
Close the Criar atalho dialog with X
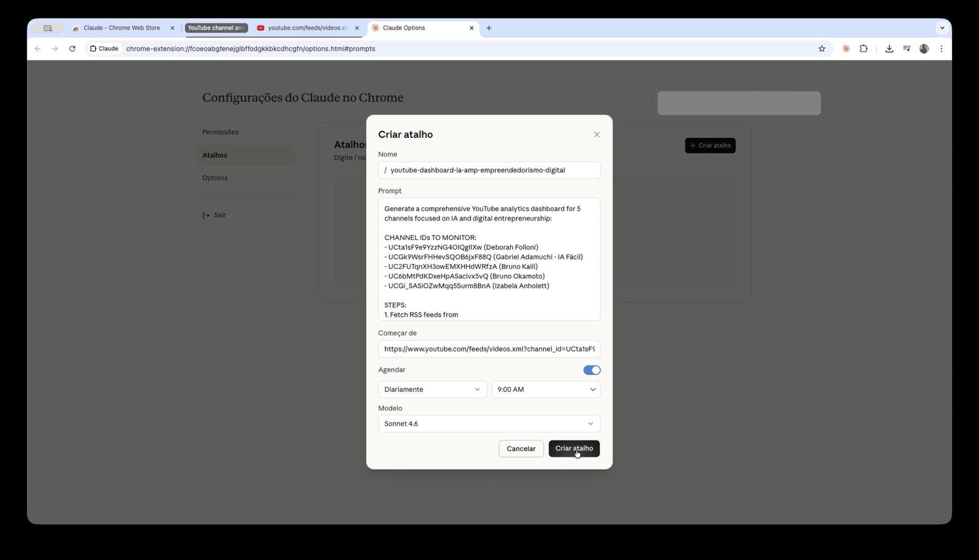click(596, 134)
